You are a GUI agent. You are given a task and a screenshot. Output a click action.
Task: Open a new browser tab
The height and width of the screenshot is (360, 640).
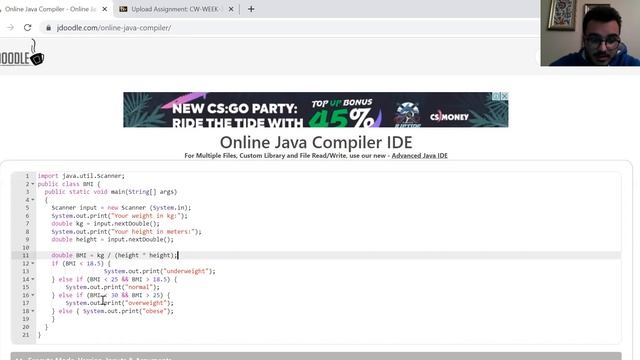251,9
